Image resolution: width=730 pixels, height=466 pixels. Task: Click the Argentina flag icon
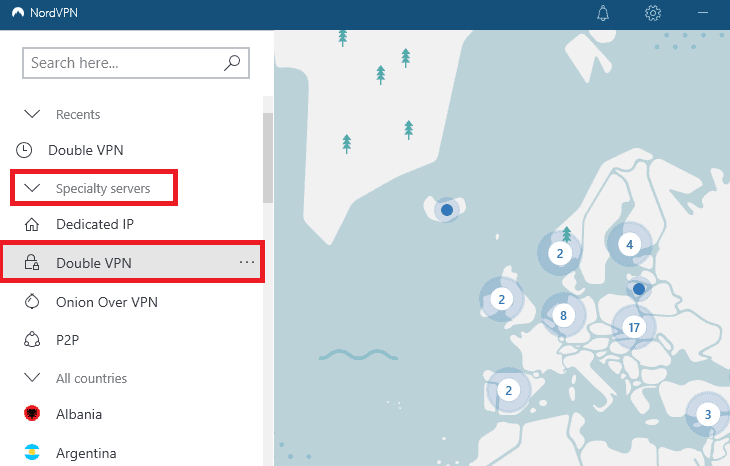point(32,452)
